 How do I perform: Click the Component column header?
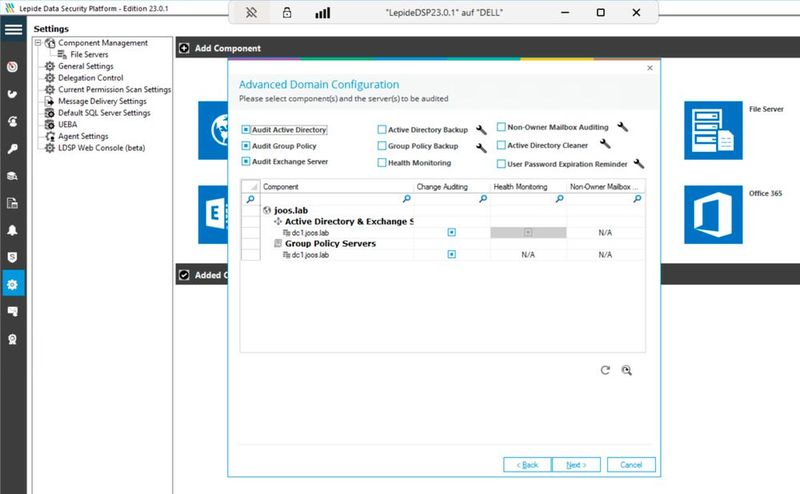click(x=337, y=187)
